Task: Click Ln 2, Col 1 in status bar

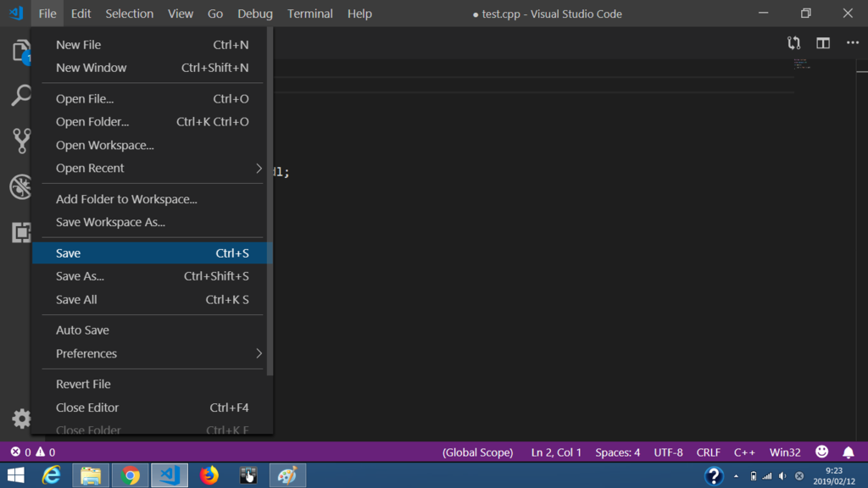Action: [556, 452]
